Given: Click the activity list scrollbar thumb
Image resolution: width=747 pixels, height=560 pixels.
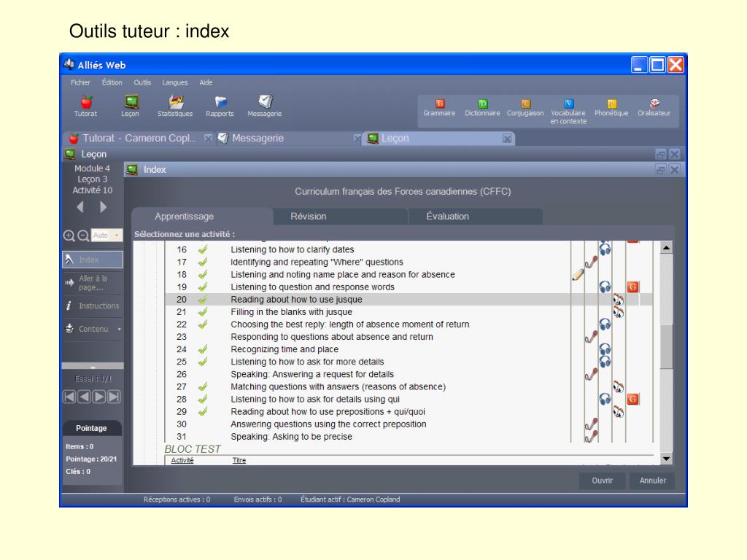Looking at the screenshot, I should point(667,346).
